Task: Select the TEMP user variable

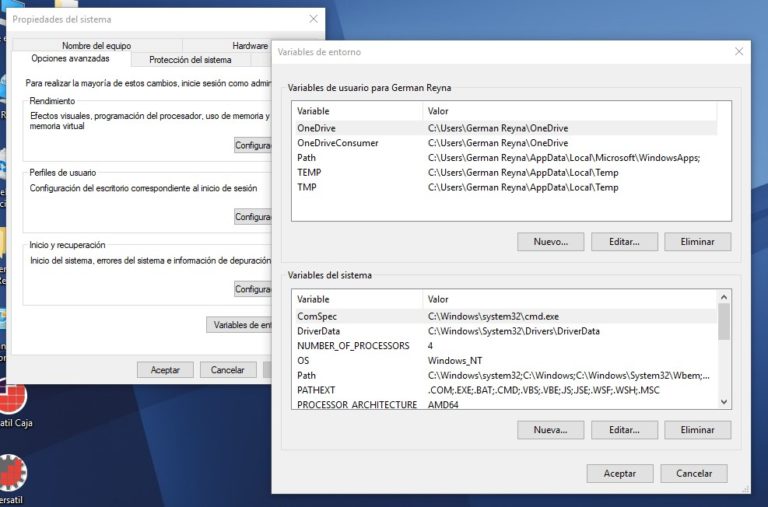Action: coord(308,172)
